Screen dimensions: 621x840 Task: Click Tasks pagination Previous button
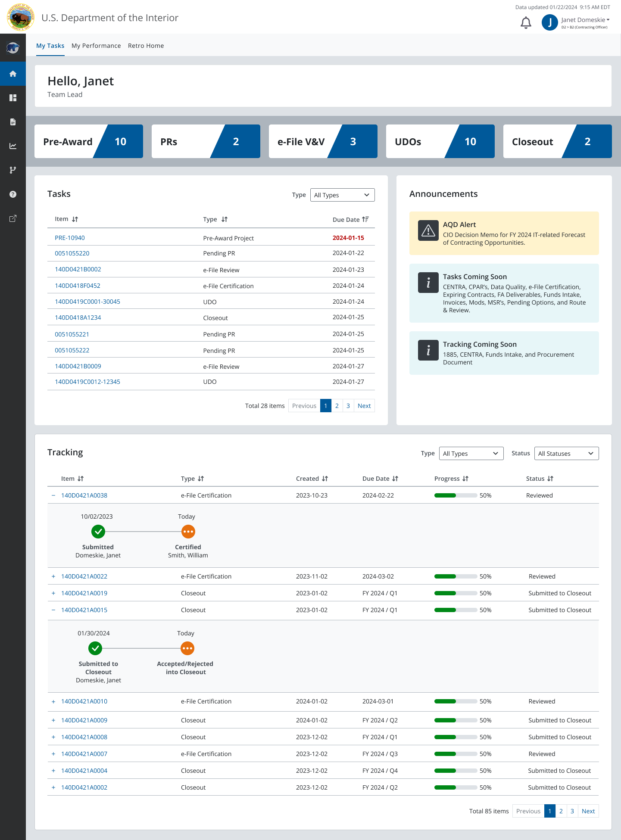pos(304,406)
